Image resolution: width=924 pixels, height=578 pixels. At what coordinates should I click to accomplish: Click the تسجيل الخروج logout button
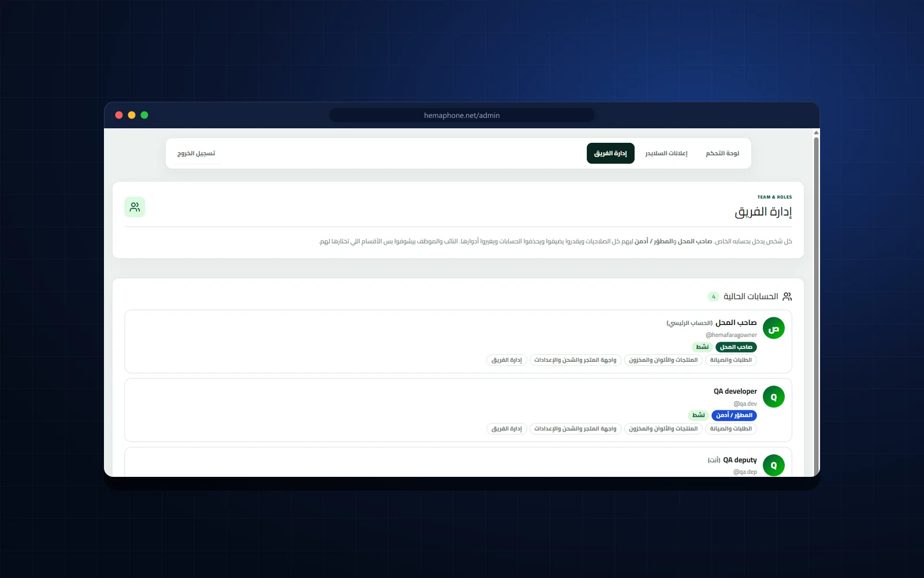click(x=196, y=153)
